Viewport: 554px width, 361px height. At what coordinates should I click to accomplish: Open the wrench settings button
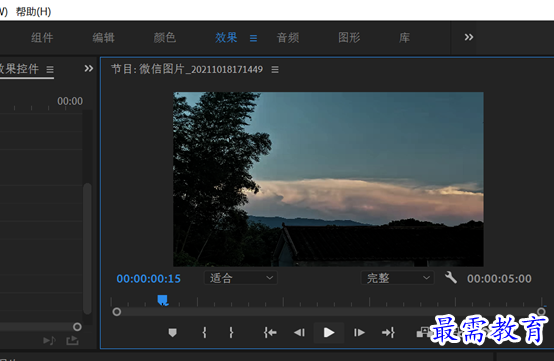coord(451,277)
